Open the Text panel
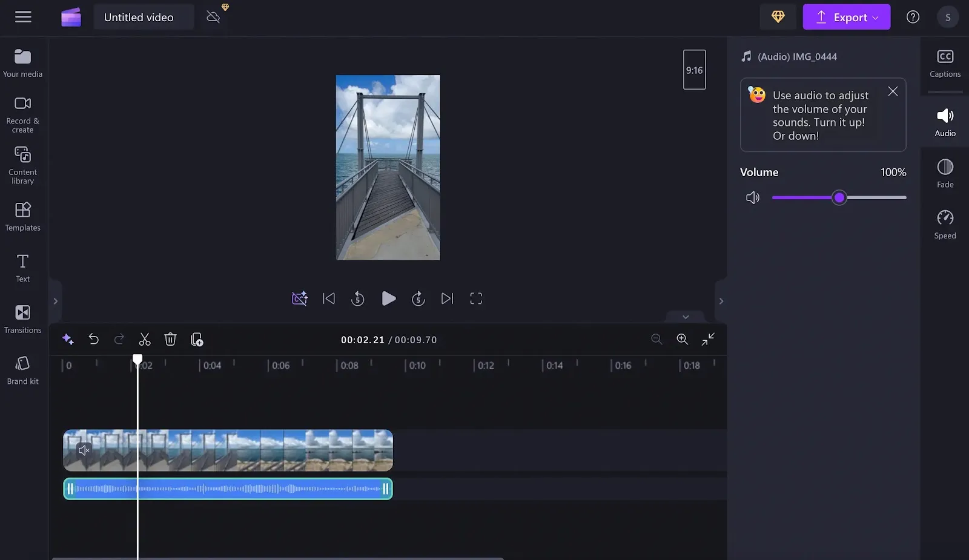 (x=23, y=268)
